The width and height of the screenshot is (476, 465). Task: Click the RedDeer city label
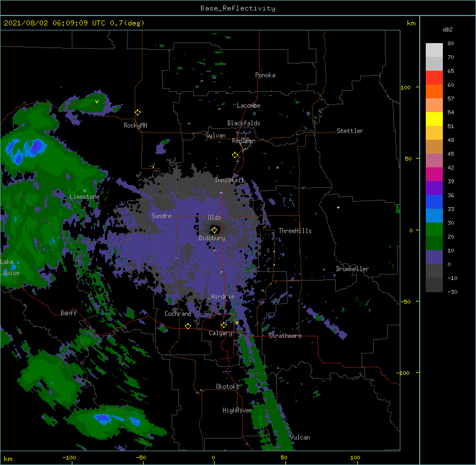[244, 141]
